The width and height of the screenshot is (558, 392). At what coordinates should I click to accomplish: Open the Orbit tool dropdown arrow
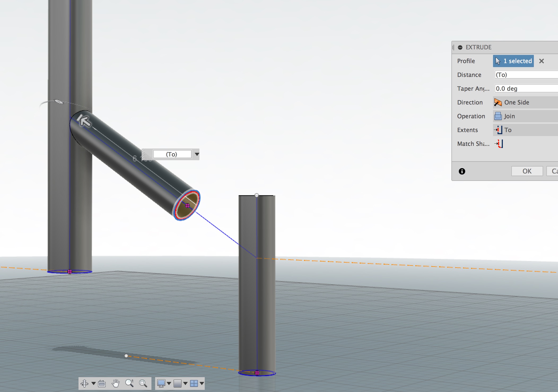[x=93, y=383]
